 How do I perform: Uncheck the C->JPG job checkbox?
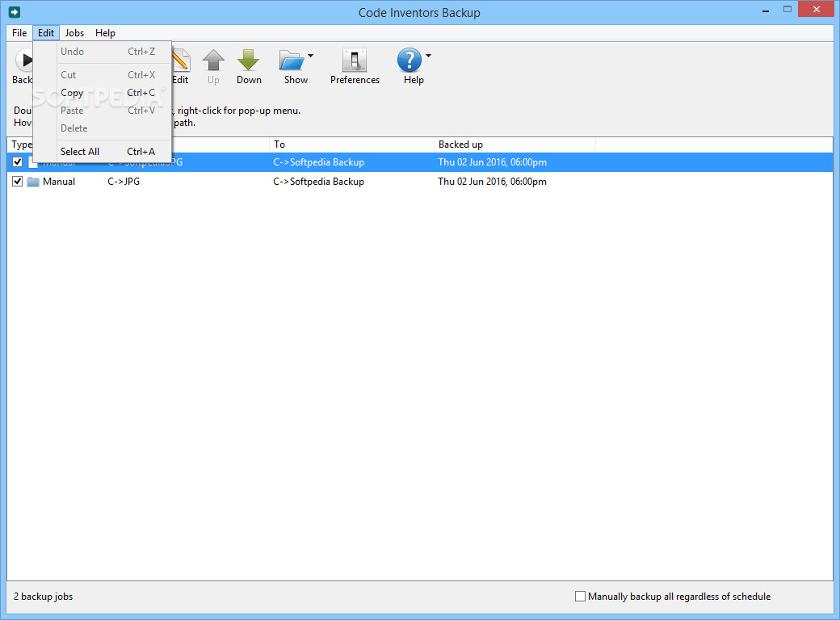coord(17,182)
